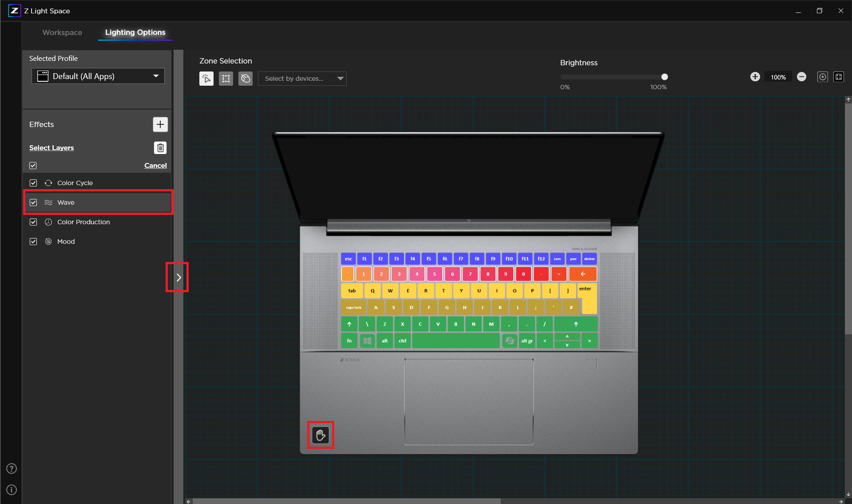
Task: Activate the hand pan tool
Action: 321,435
